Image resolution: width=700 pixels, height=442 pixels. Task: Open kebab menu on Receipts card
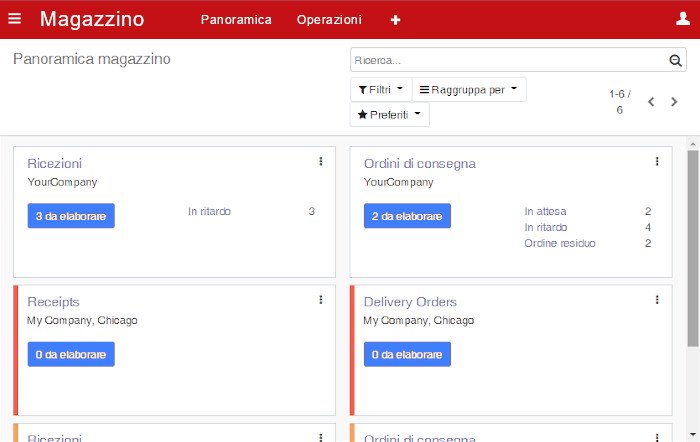[x=321, y=300]
